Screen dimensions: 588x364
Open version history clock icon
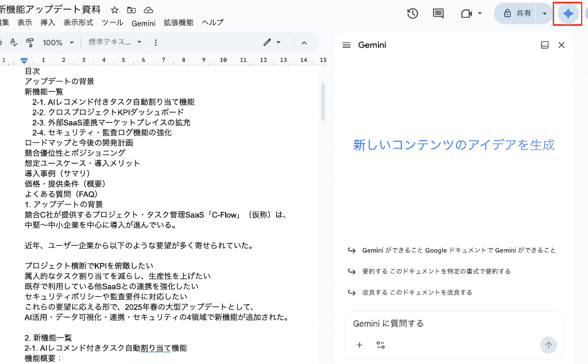point(412,14)
